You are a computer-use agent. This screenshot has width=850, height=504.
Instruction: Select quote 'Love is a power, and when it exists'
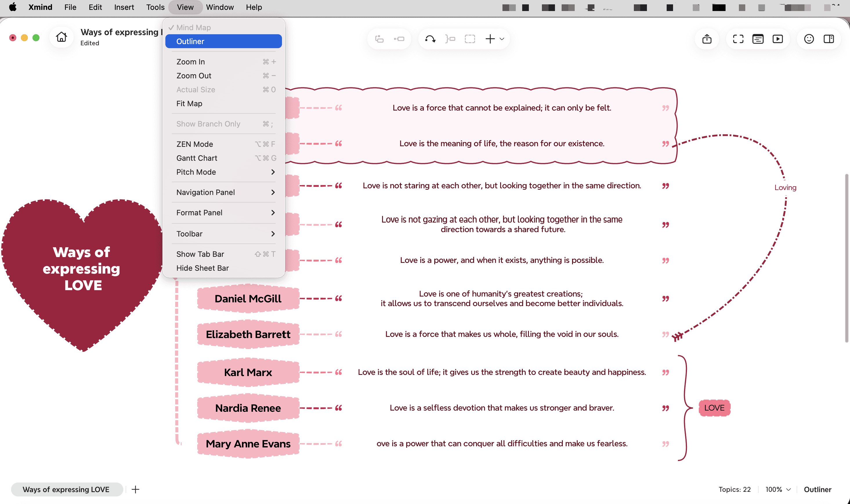click(x=502, y=260)
